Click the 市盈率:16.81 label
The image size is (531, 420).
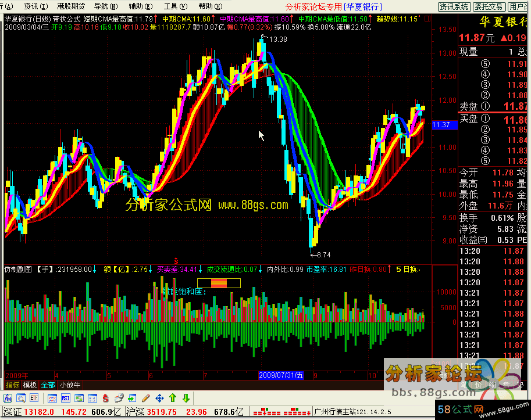[x=326, y=269]
